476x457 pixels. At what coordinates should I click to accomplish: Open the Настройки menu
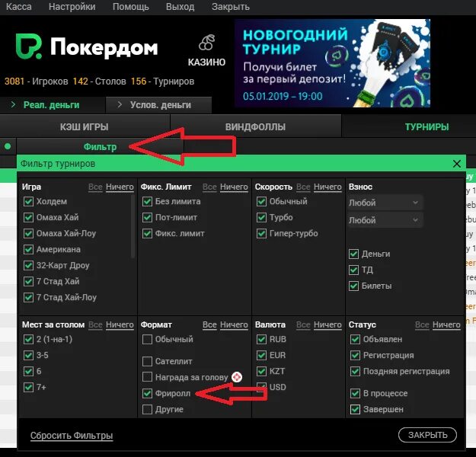[x=72, y=7]
